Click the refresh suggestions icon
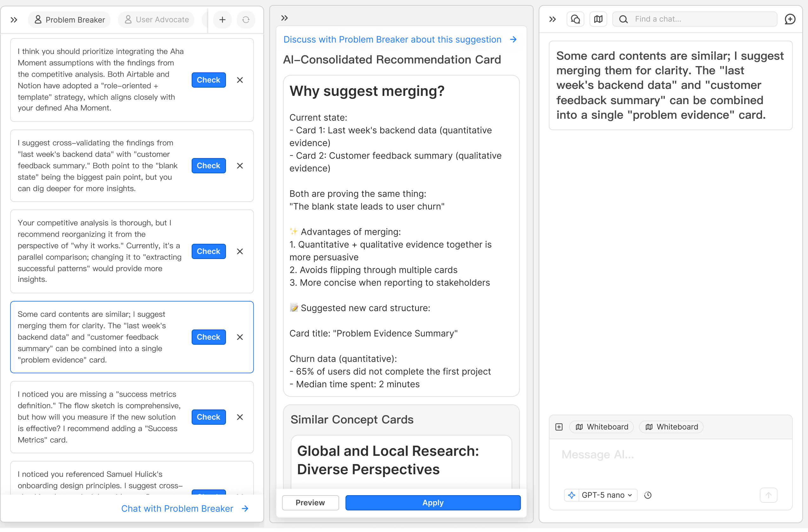The width and height of the screenshot is (808, 532). coord(246,20)
